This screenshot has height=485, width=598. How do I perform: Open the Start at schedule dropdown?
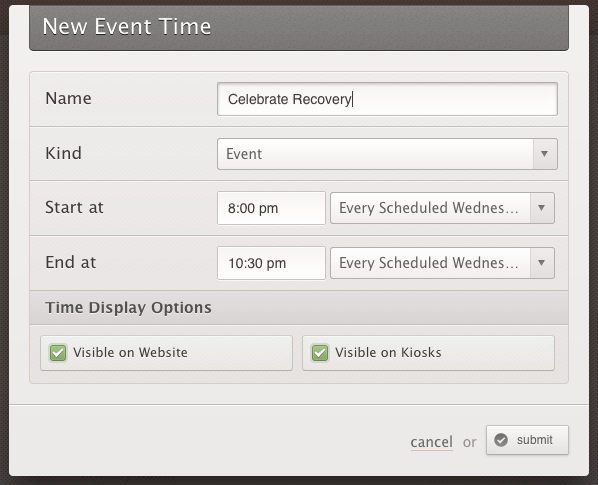pyautogui.click(x=442, y=208)
